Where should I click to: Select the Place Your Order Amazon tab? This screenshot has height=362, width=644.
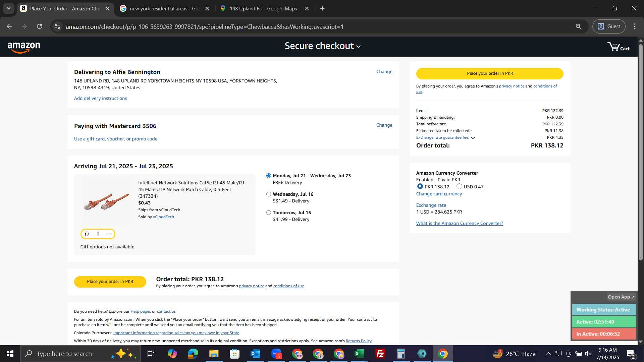pyautogui.click(x=65, y=8)
